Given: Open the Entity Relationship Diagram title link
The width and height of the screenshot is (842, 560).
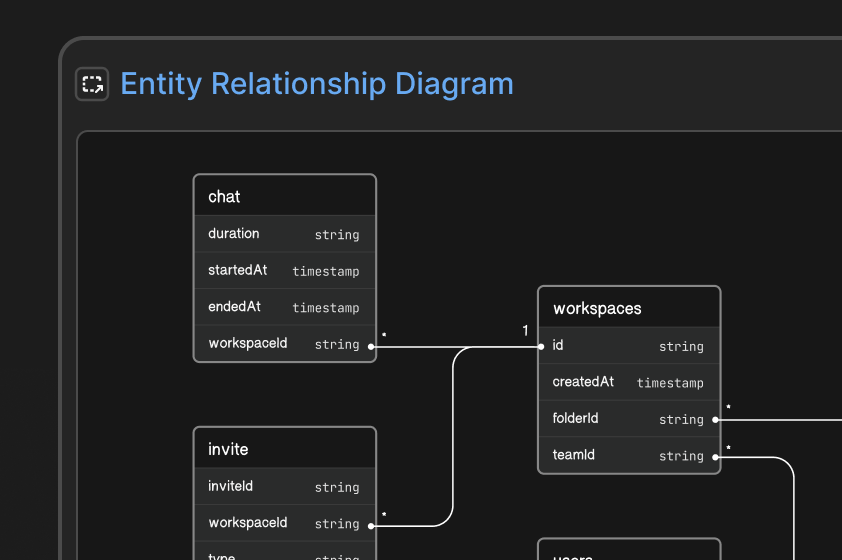Looking at the screenshot, I should pyautogui.click(x=317, y=84).
